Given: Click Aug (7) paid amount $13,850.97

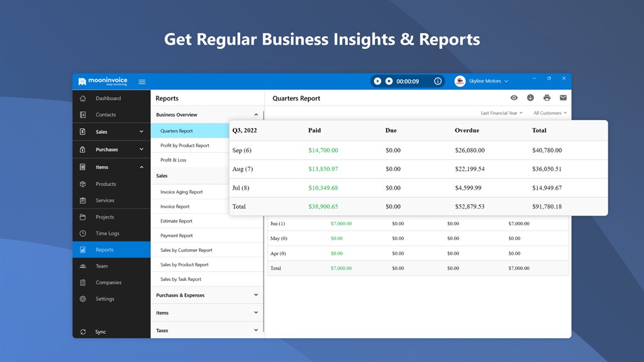Looking at the screenshot, I should pyautogui.click(x=323, y=168).
